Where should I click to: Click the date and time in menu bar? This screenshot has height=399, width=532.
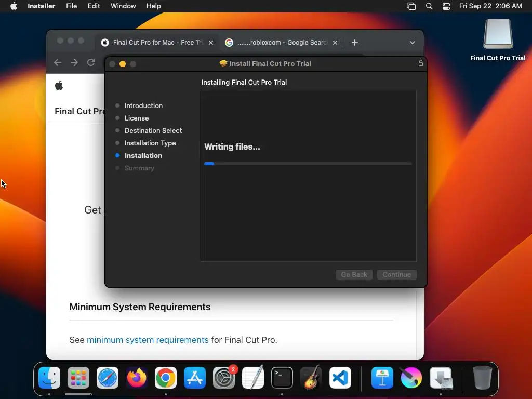490,6
